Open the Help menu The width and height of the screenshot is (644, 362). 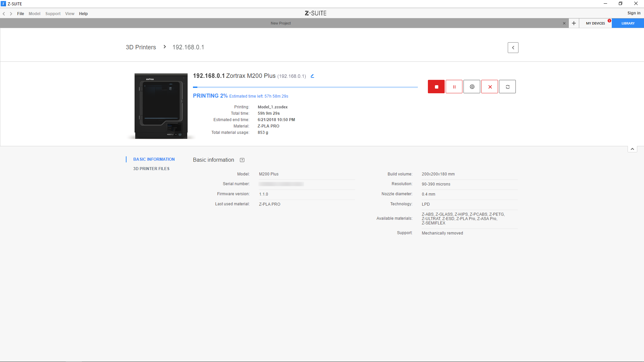(x=83, y=14)
